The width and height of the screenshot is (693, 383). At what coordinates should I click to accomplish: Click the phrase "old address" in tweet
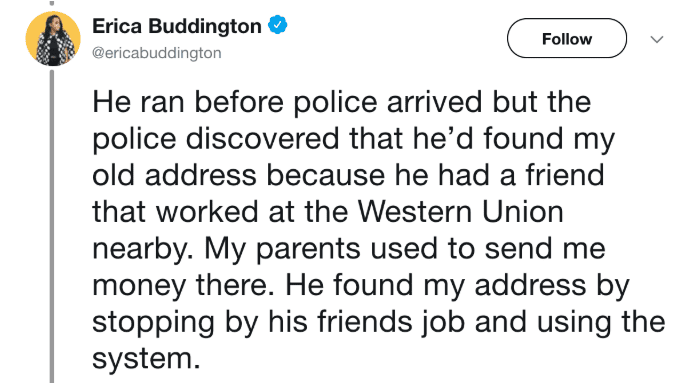pos(175,175)
